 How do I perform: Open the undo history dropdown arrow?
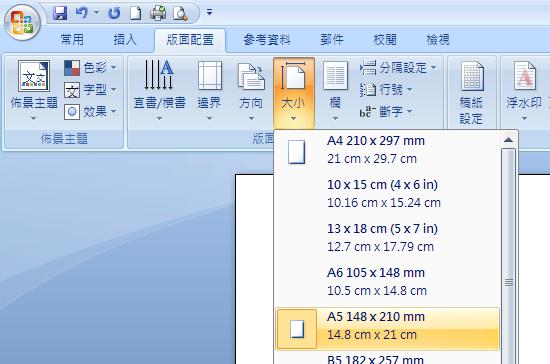click(x=96, y=13)
